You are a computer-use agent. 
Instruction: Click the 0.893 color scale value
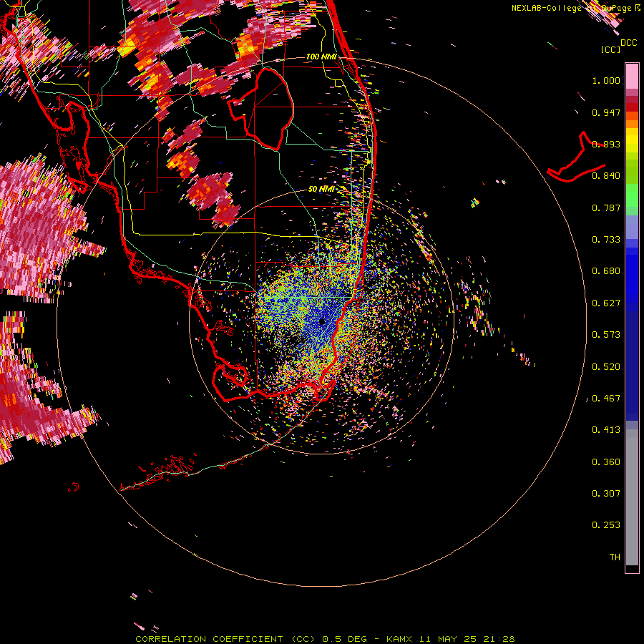click(606, 144)
